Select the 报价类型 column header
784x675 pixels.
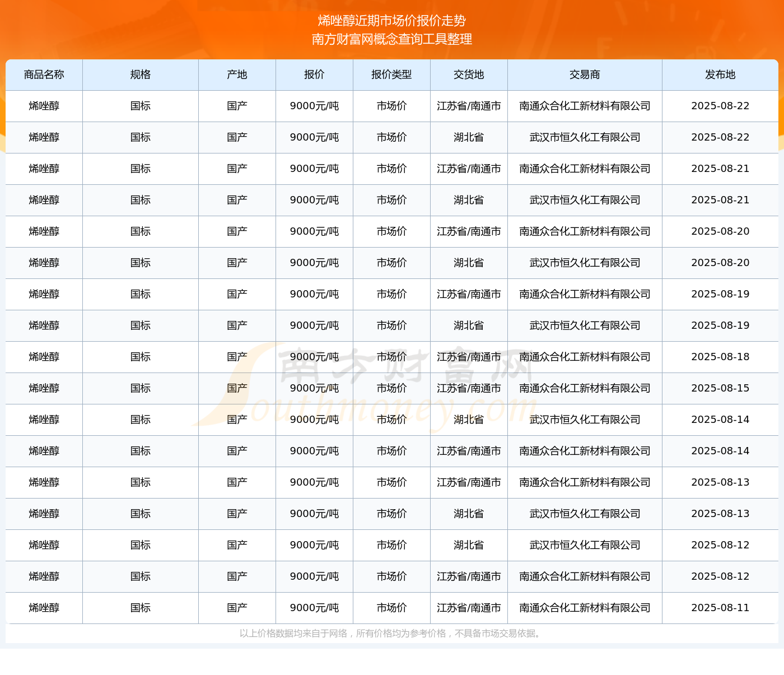click(392, 75)
